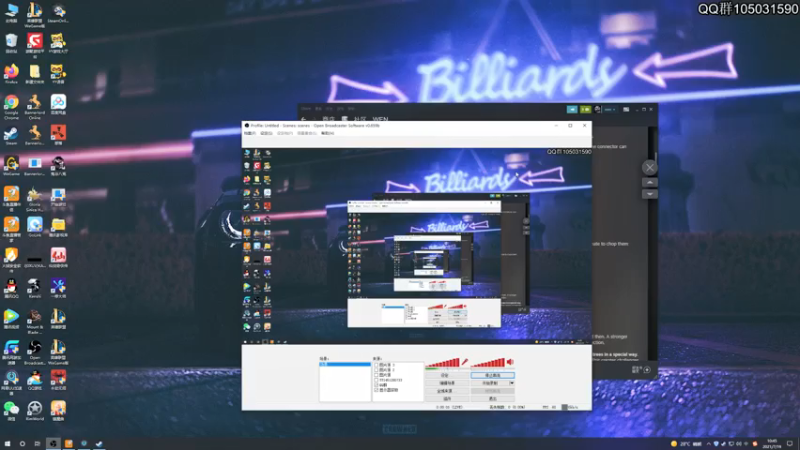The width and height of the screenshot is (800, 450).
Task: Click the Plugins button in OBS
Action: 446,398
